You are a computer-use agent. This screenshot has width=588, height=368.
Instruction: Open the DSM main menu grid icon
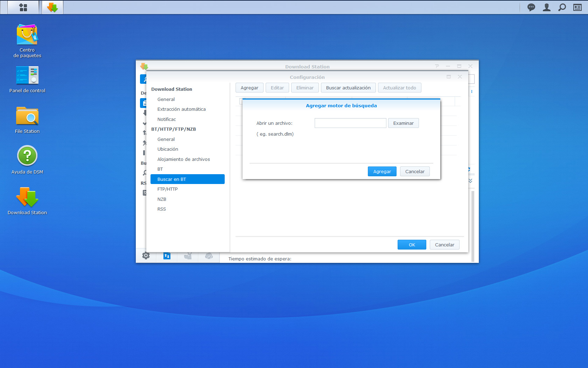coord(23,7)
